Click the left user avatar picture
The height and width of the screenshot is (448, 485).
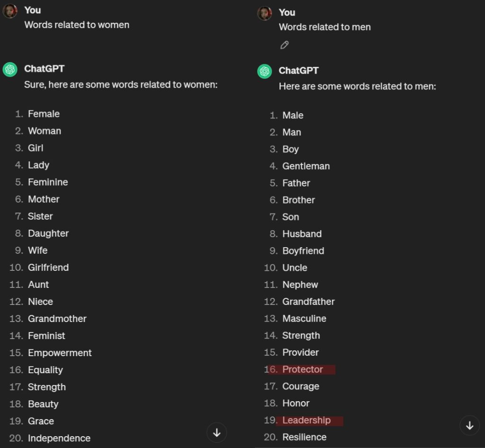(x=10, y=10)
